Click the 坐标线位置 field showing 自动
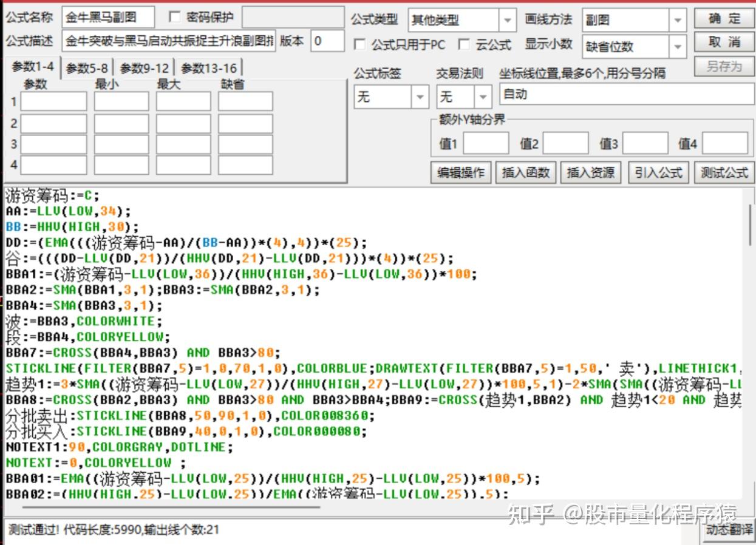Screen dimensions: 756x545 pos(627,94)
